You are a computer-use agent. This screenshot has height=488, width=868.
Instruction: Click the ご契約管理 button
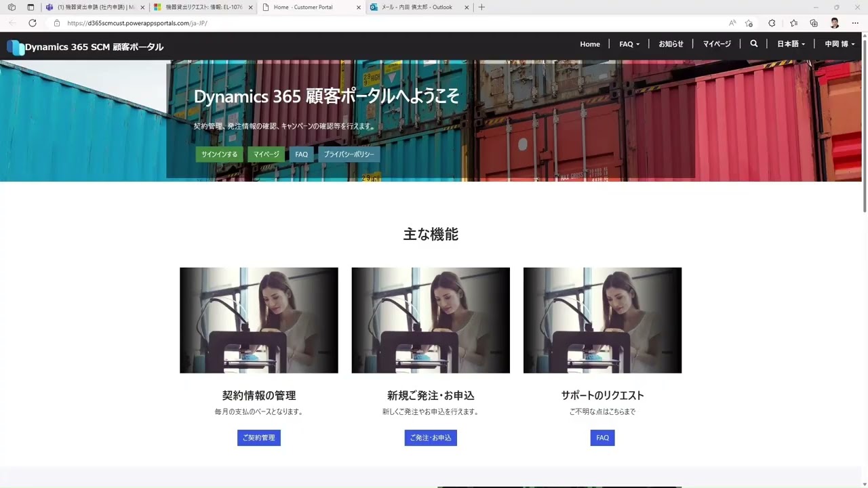tap(259, 438)
